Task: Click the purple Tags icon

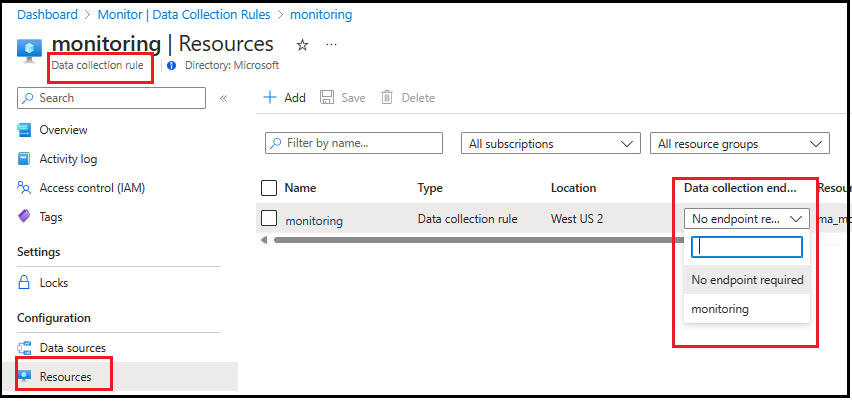Action: pos(24,217)
